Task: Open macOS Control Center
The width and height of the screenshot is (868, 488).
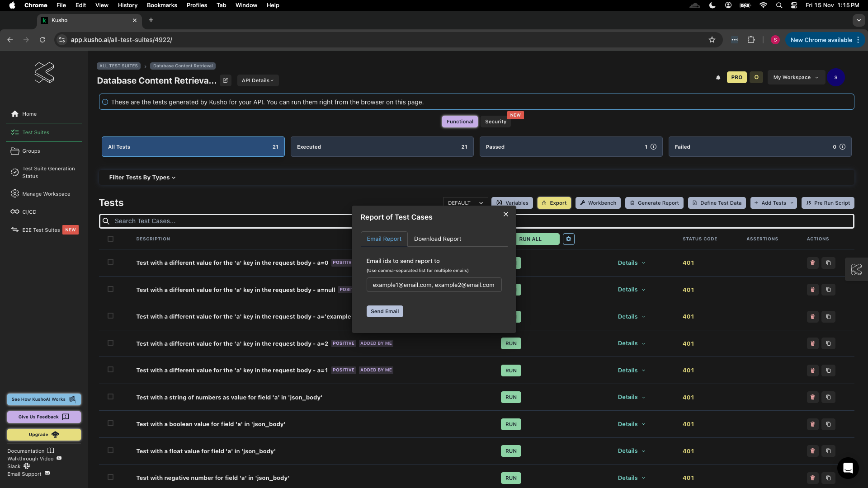Action: [x=794, y=5]
